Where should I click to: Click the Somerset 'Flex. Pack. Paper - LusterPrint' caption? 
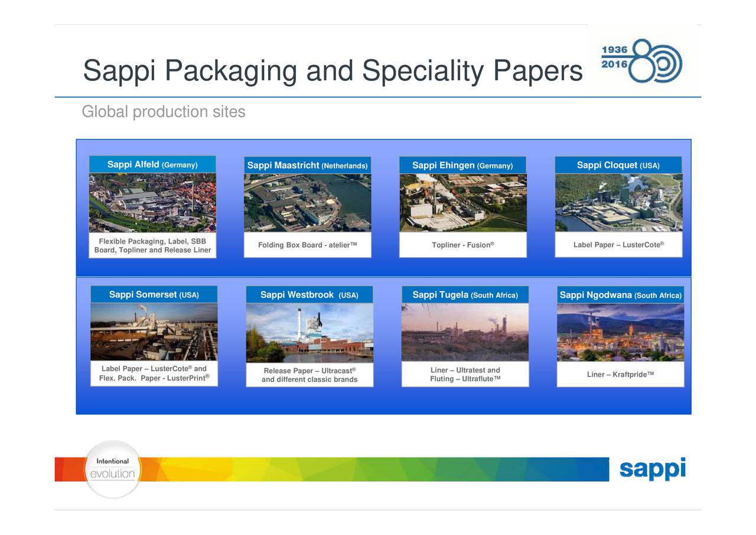[x=154, y=378]
